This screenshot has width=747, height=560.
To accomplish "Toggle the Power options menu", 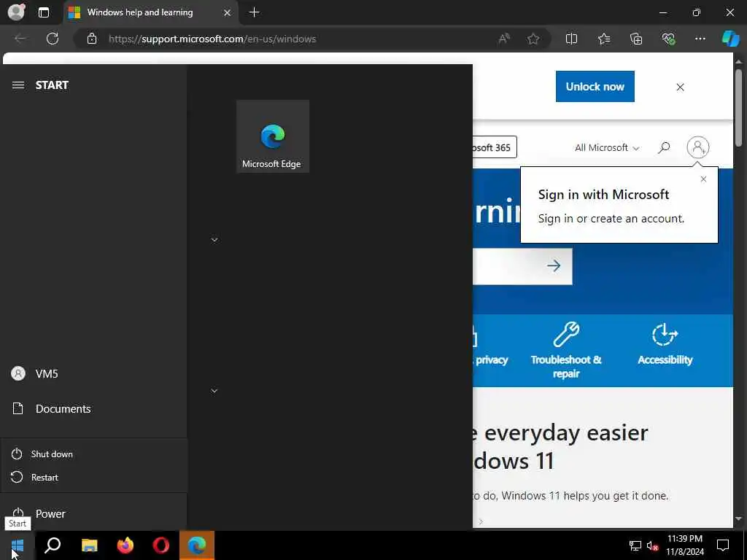I will point(94,514).
